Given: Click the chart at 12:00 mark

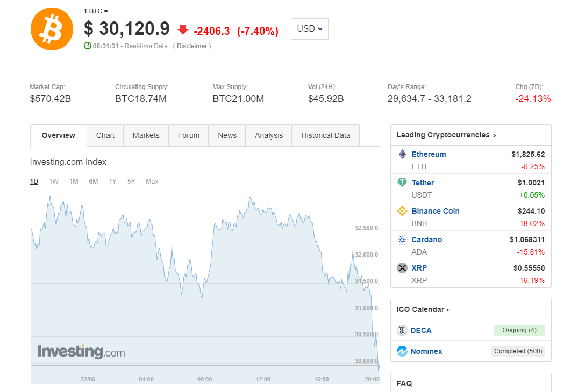Looking at the screenshot, I should pos(263,295).
